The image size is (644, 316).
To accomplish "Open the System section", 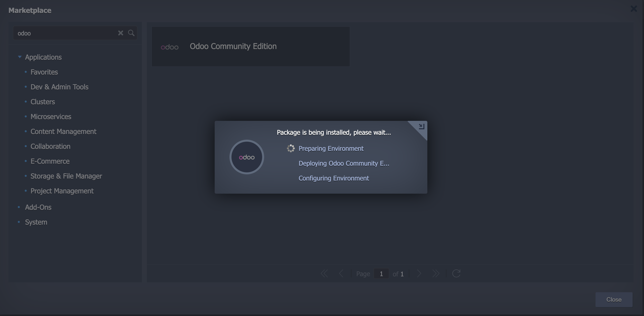I will coord(36,222).
